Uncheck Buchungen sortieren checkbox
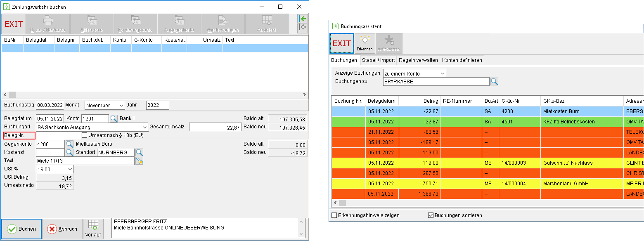 431,215
